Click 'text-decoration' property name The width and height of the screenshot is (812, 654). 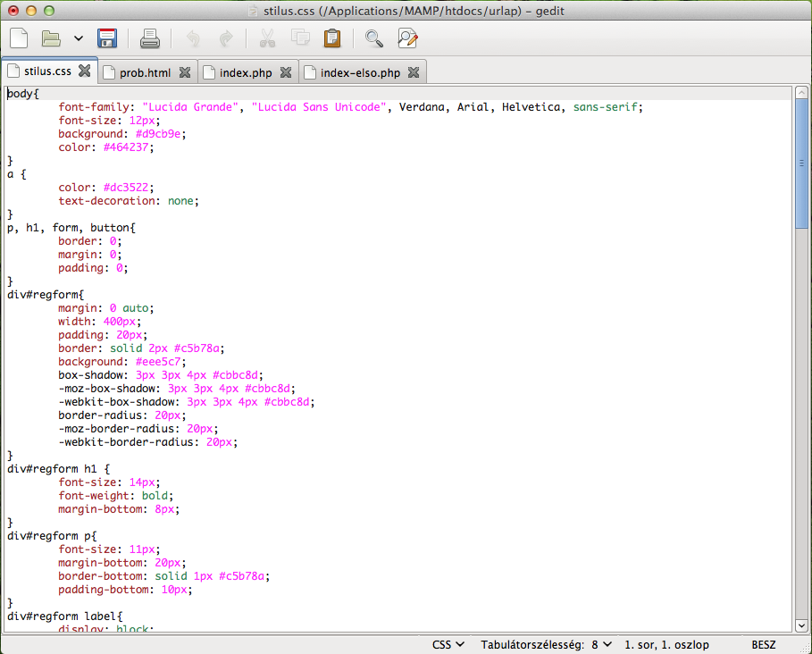[x=106, y=201]
